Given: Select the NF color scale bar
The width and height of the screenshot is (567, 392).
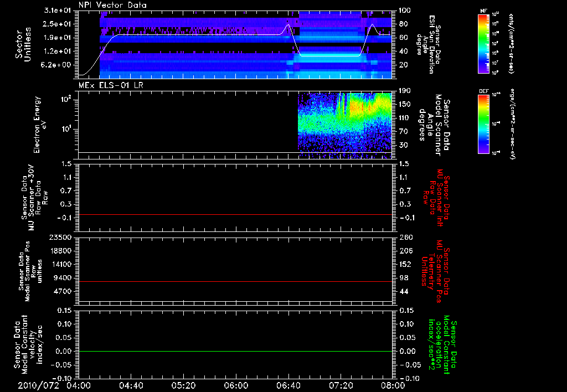Looking at the screenshot, I should point(484,43).
